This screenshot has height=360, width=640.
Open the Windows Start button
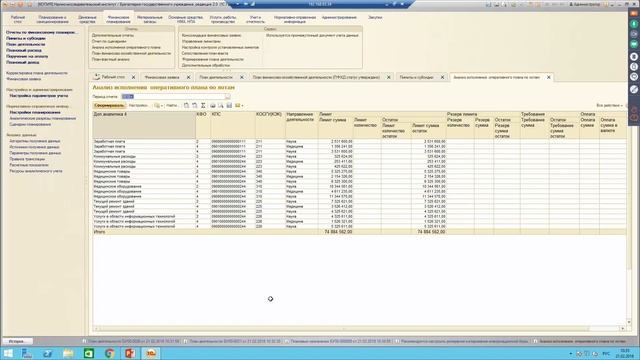pyautogui.click(x=8, y=353)
